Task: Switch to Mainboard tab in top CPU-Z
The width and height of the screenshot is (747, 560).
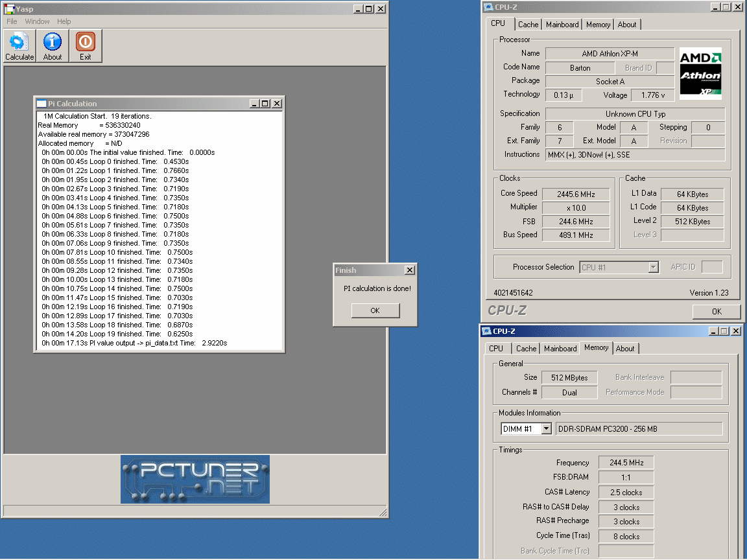Action: coord(562,24)
